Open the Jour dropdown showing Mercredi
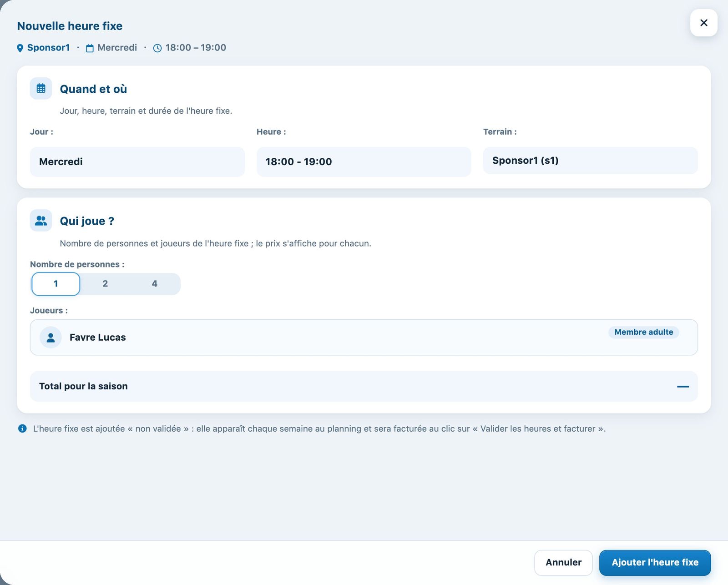The image size is (728, 585). [137, 162]
